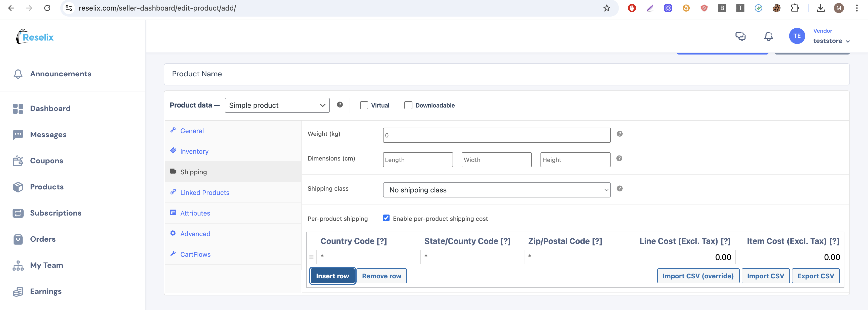Click the Remove row button
Viewport: 868px width, 310px height.
pyautogui.click(x=382, y=276)
